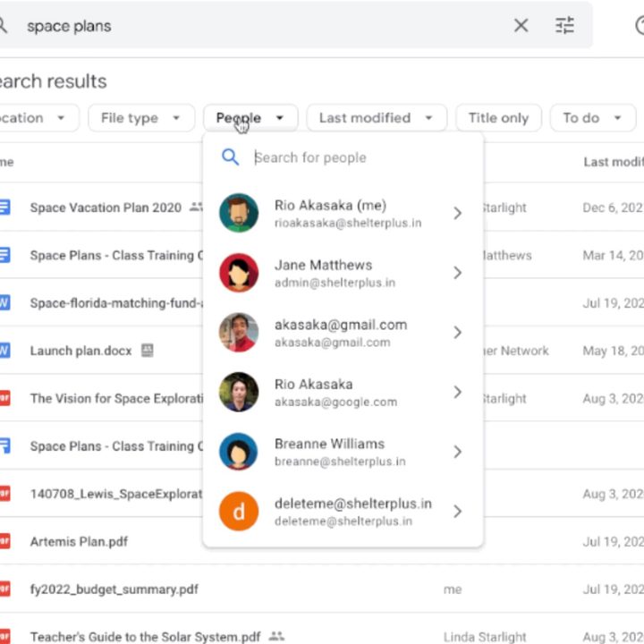The width and height of the screenshot is (644, 644).
Task: Click Mar 14 date cell
Action: click(614, 256)
